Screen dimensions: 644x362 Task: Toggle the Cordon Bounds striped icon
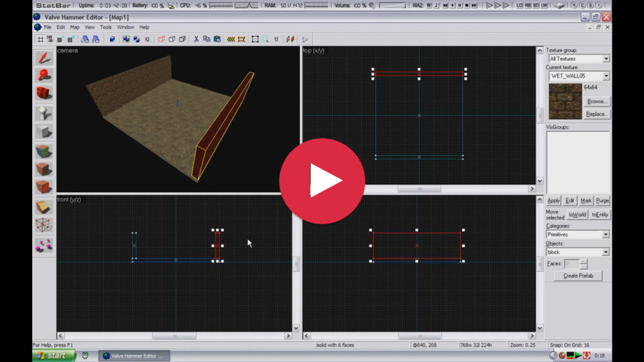pos(231,39)
